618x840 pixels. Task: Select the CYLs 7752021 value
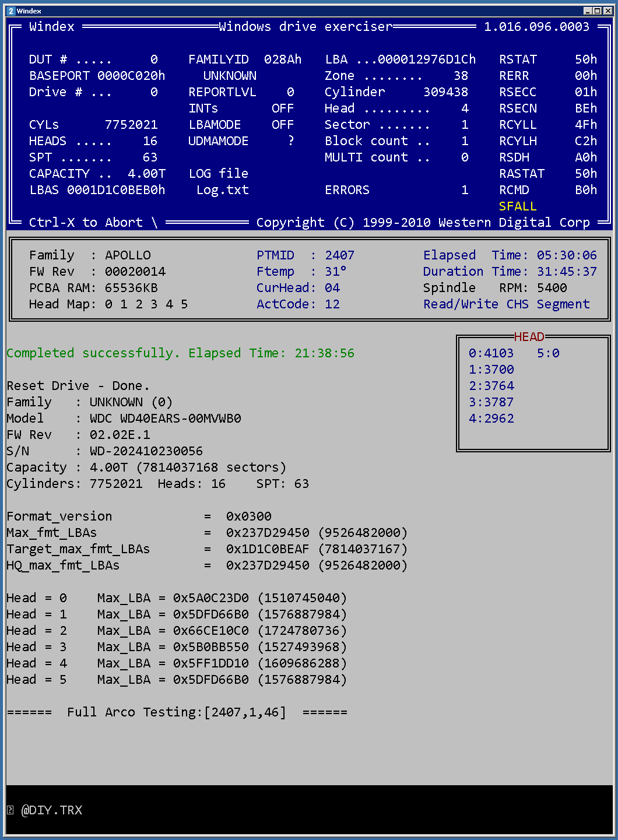[x=131, y=125]
